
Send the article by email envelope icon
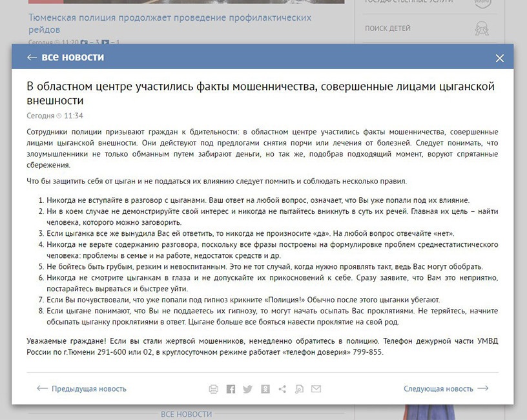tap(316, 388)
